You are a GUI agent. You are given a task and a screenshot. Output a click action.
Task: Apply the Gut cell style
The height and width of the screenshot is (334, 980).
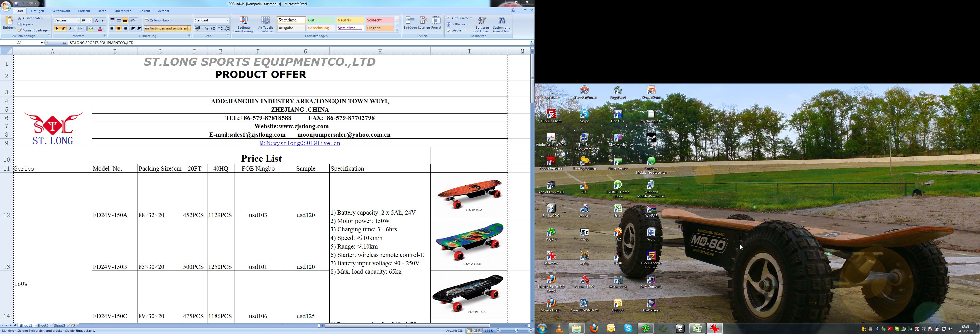(321, 20)
